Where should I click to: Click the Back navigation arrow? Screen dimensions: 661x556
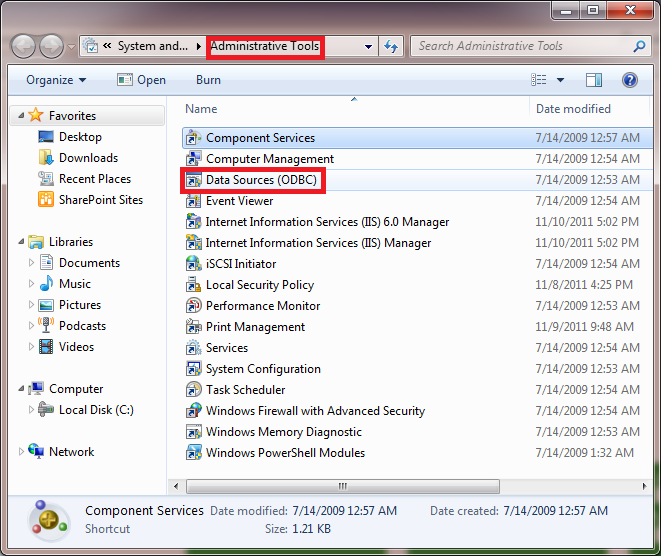(23, 46)
